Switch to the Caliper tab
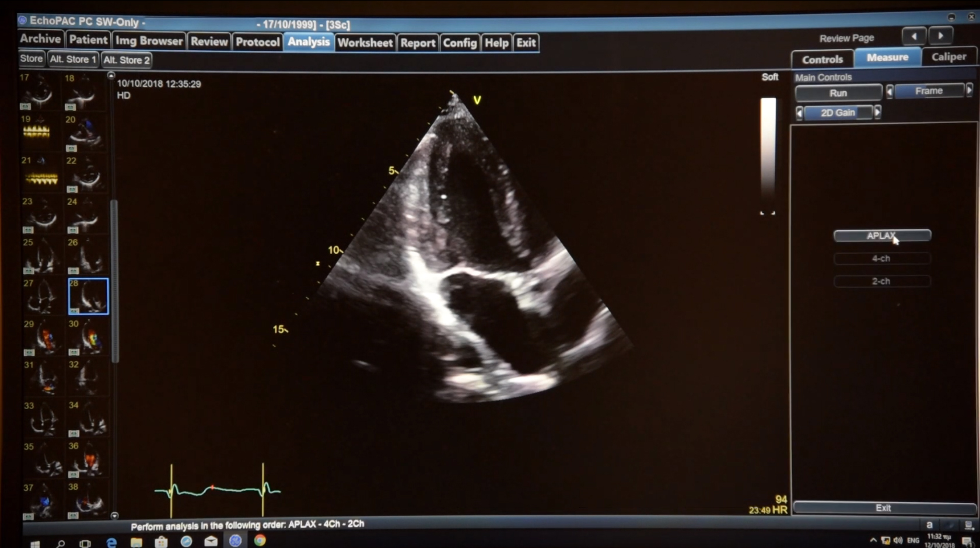 tap(949, 57)
